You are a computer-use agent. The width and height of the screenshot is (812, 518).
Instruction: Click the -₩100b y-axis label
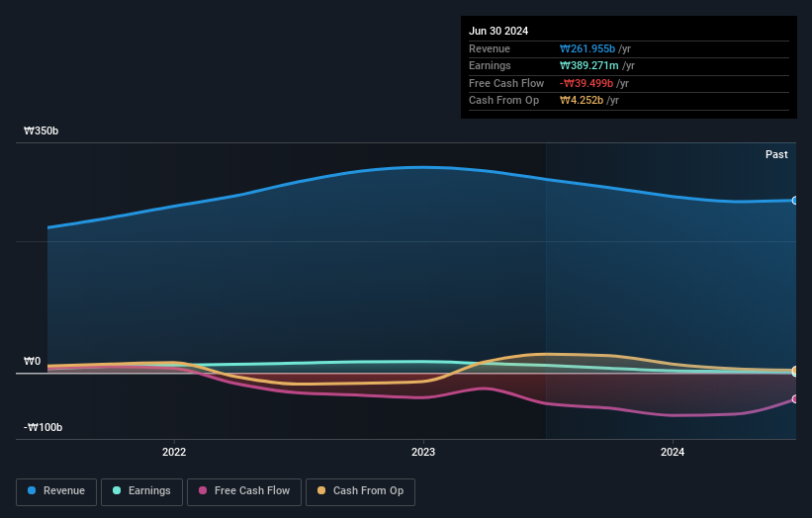tap(43, 427)
